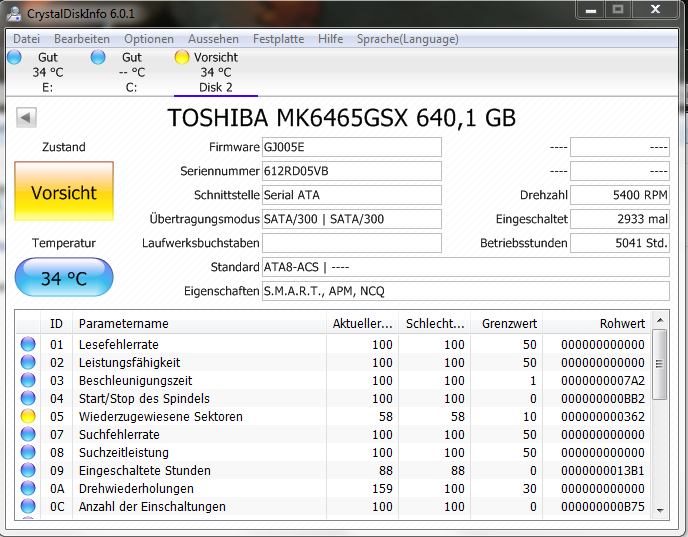Select the Lesefehlerrate parameter name

[118, 344]
